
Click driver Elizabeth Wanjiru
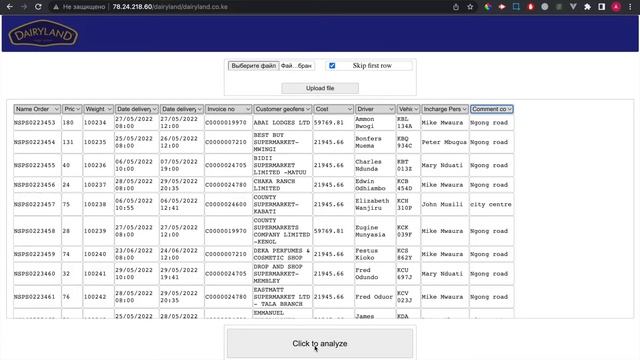375,204
